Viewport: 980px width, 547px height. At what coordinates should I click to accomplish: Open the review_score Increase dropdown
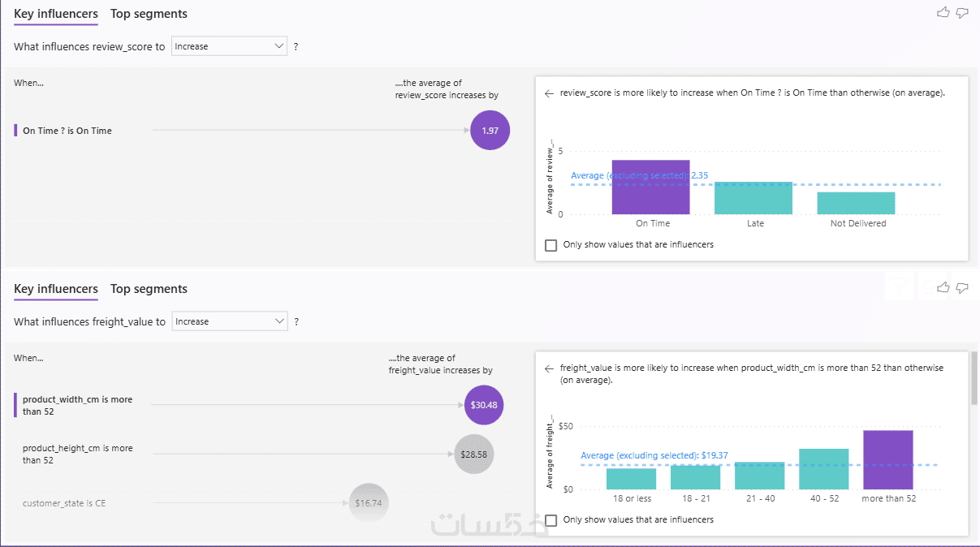click(x=230, y=46)
